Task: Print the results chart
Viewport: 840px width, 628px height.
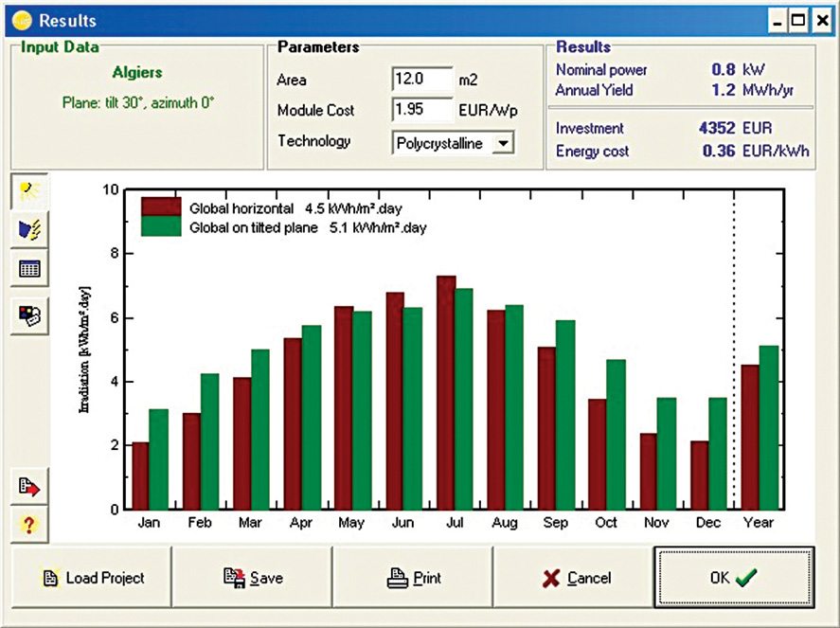Action: (x=413, y=578)
